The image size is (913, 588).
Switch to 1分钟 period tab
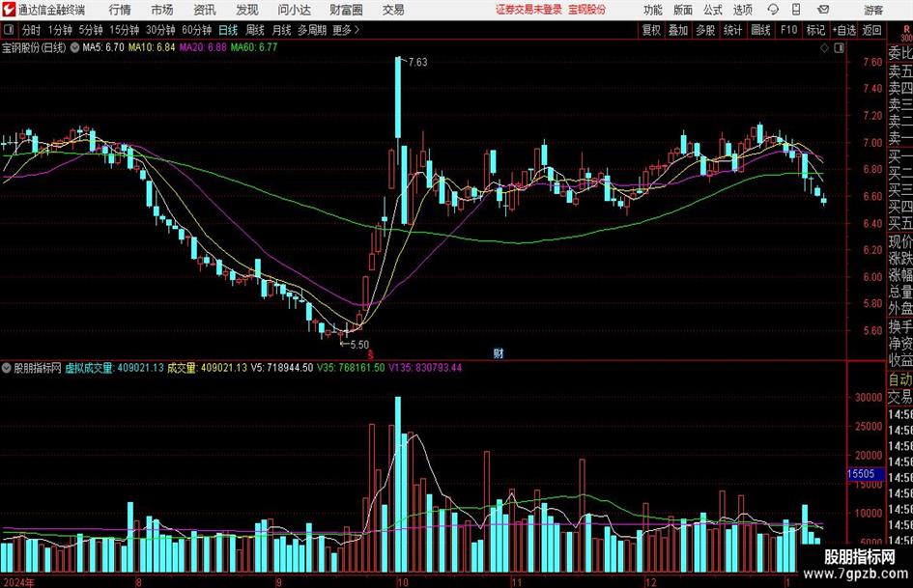[x=59, y=30]
